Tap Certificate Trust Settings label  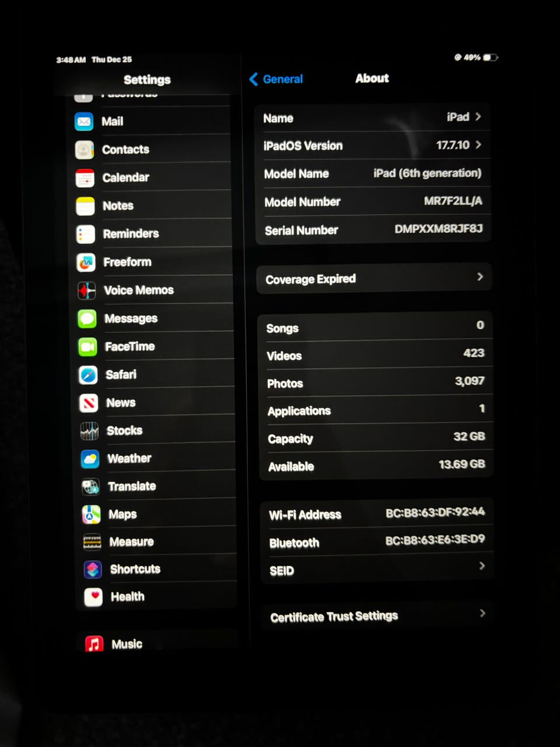point(334,616)
